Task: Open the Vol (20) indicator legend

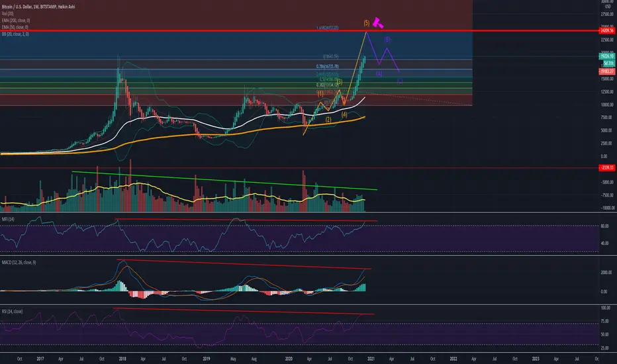Action: [8, 13]
